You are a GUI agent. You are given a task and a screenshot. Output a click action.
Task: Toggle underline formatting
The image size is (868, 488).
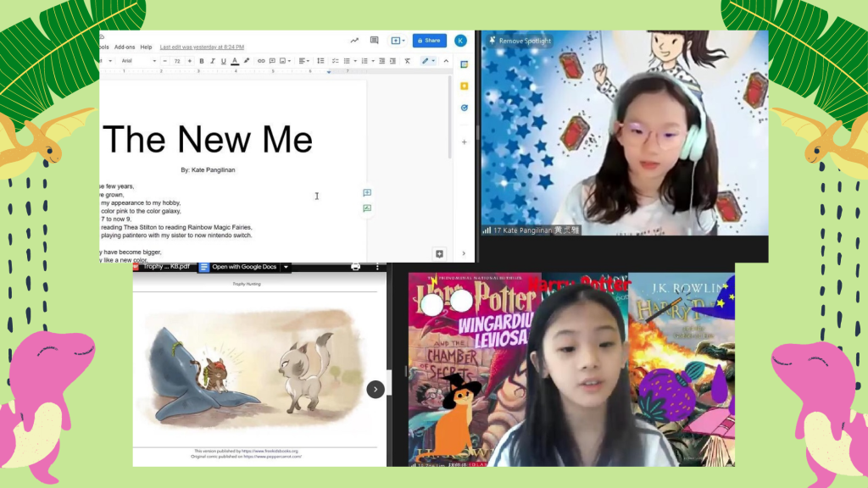[224, 61]
